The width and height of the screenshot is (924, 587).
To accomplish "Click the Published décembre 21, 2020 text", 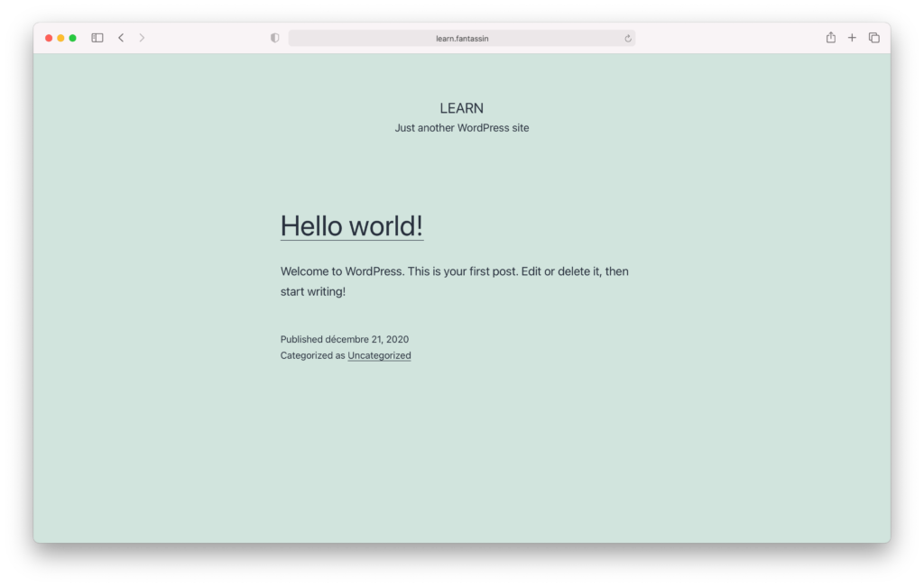I will pyautogui.click(x=344, y=339).
